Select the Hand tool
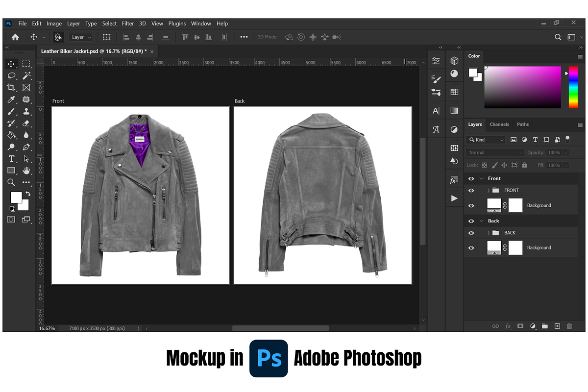Screen dimensions: 588x392 point(26,171)
